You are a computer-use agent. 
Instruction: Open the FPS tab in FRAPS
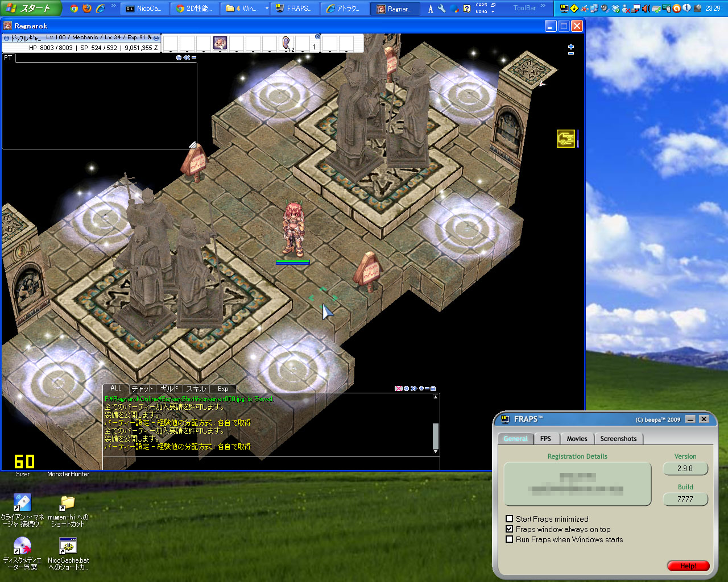click(x=546, y=439)
